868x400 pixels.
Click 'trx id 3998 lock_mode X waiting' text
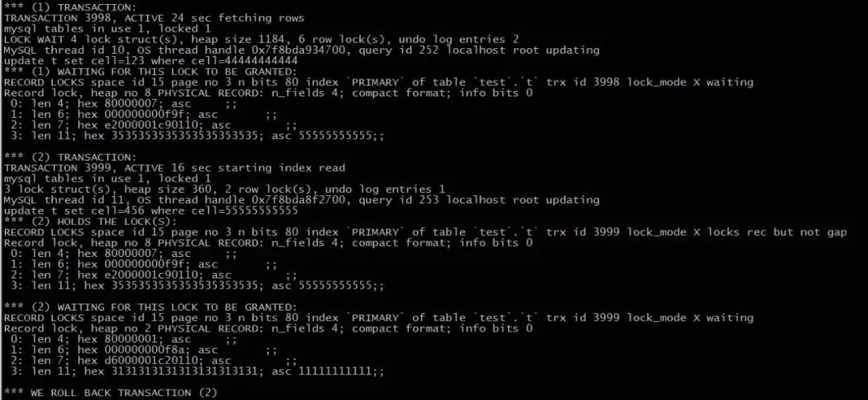[x=649, y=83]
